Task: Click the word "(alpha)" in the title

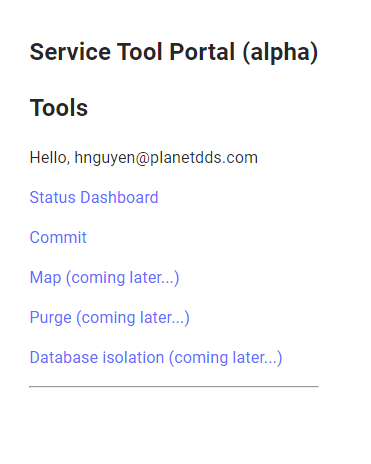Action: tap(280, 53)
